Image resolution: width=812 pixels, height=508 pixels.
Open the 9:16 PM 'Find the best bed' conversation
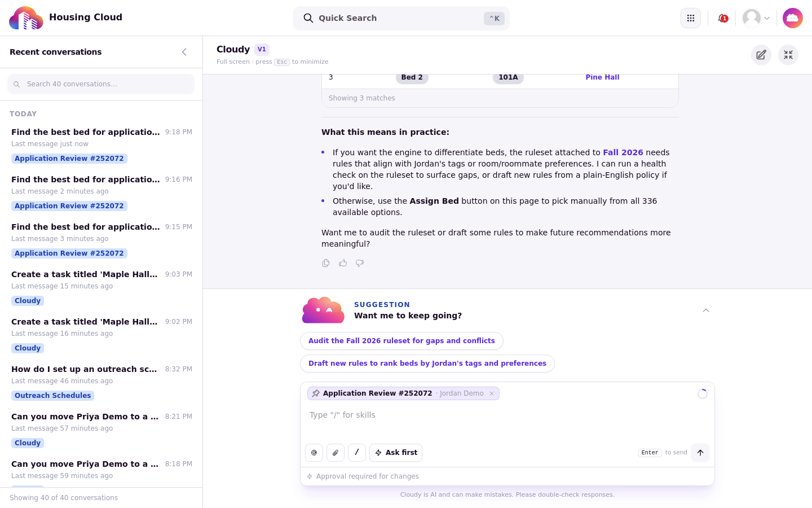click(x=101, y=192)
